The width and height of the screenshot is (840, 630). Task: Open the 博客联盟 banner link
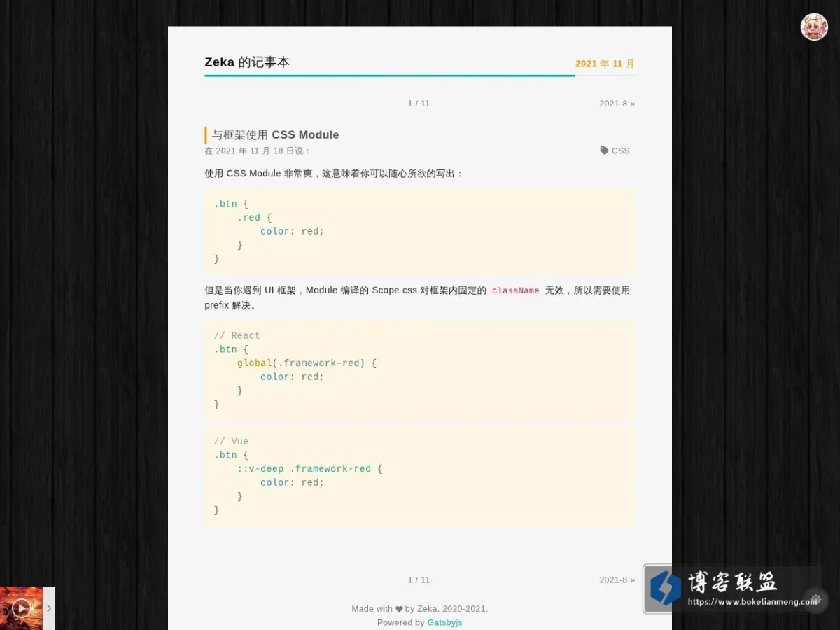733,589
